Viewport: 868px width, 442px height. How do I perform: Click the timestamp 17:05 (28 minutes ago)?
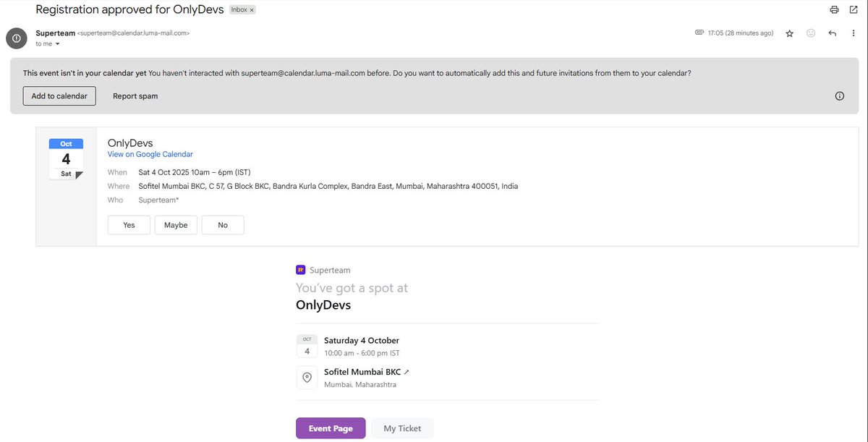click(741, 33)
